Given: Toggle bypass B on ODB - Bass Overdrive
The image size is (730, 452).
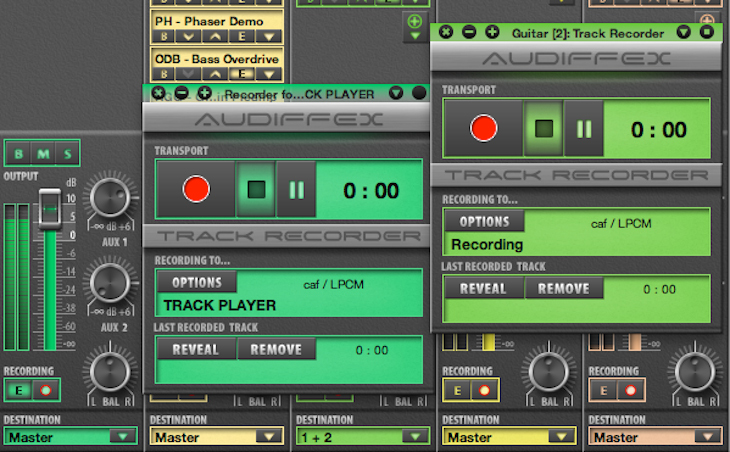Looking at the screenshot, I should [164, 74].
